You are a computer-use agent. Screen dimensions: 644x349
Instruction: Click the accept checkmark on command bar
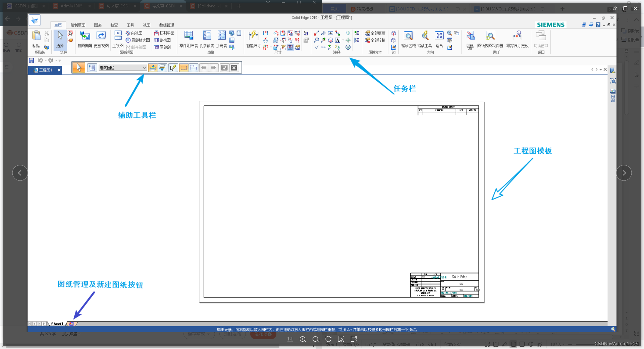click(x=224, y=68)
